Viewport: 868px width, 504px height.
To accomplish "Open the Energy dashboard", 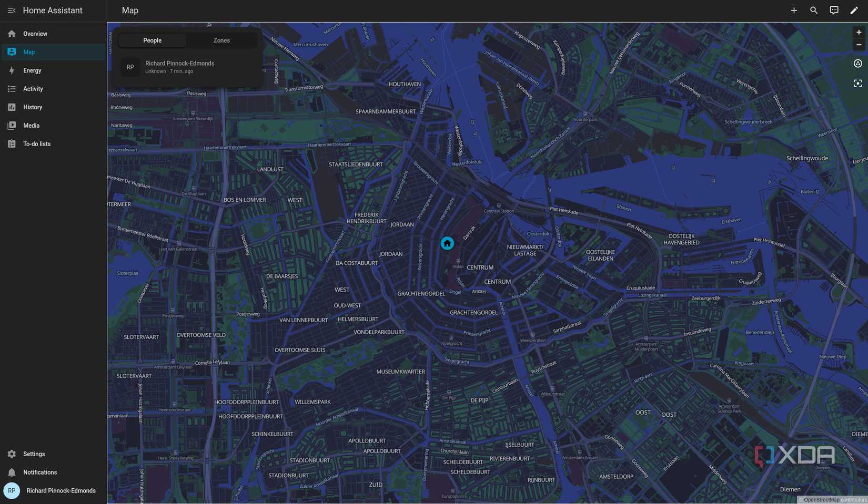I will (53, 70).
